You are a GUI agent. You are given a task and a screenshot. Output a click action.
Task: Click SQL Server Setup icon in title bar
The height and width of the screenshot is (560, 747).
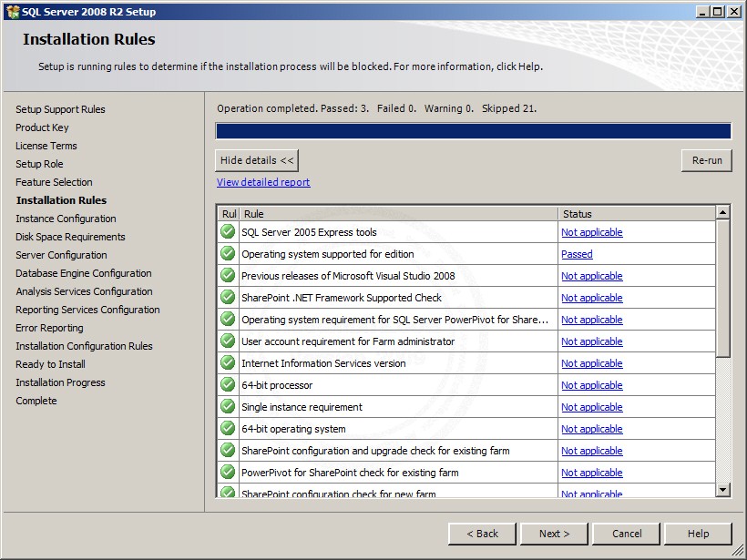tap(13, 12)
